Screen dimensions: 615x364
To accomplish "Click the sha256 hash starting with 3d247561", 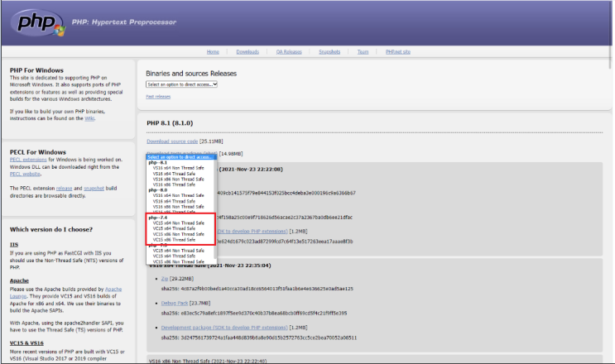I will tap(269, 338).
